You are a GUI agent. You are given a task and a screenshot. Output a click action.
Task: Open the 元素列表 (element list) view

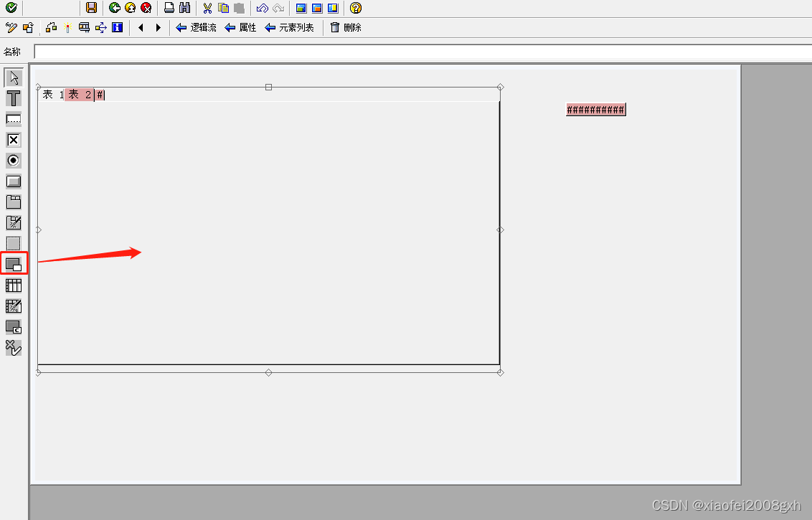point(289,27)
